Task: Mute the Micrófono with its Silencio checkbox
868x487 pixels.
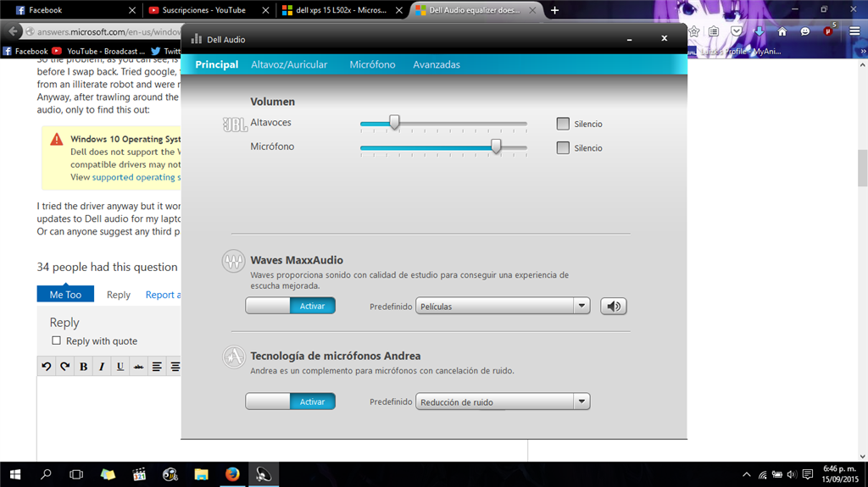Action: [x=563, y=147]
